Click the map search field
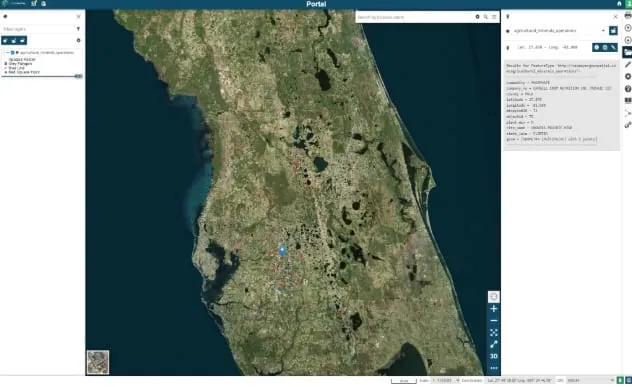 tap(414, 17)
